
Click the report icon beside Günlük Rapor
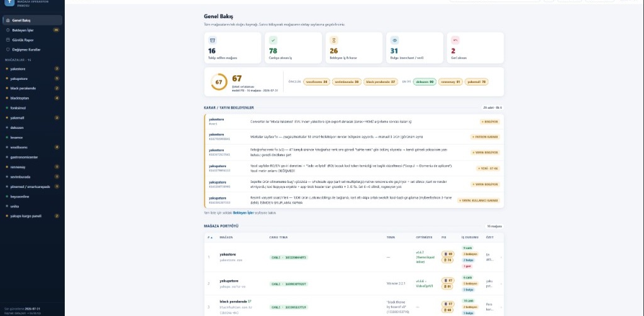(8, 40)
